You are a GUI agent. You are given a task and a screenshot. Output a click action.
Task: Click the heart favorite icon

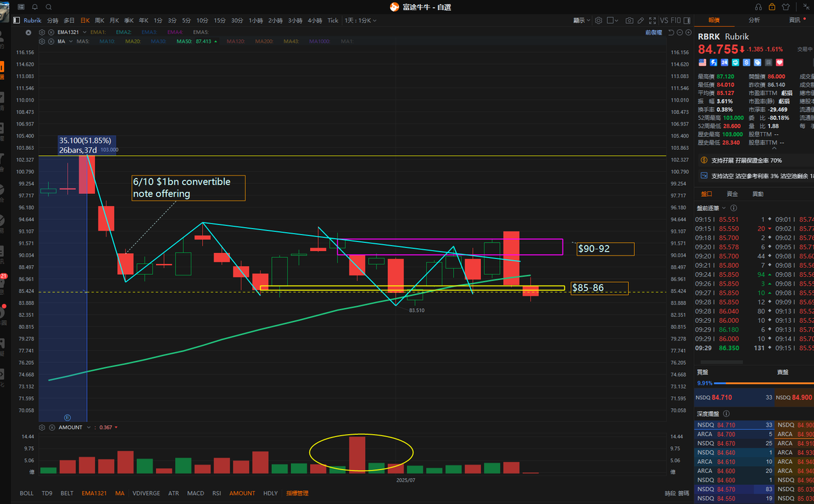[x=779, y=62]
